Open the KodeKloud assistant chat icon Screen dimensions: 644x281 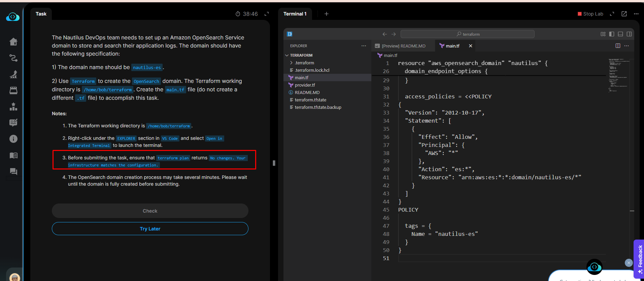(595, 267)
